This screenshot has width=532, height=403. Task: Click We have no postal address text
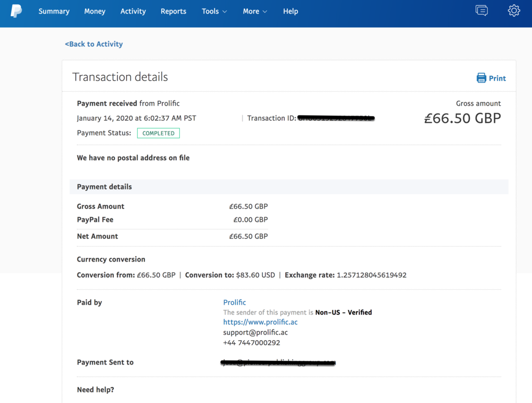click(x=134, y=158)
